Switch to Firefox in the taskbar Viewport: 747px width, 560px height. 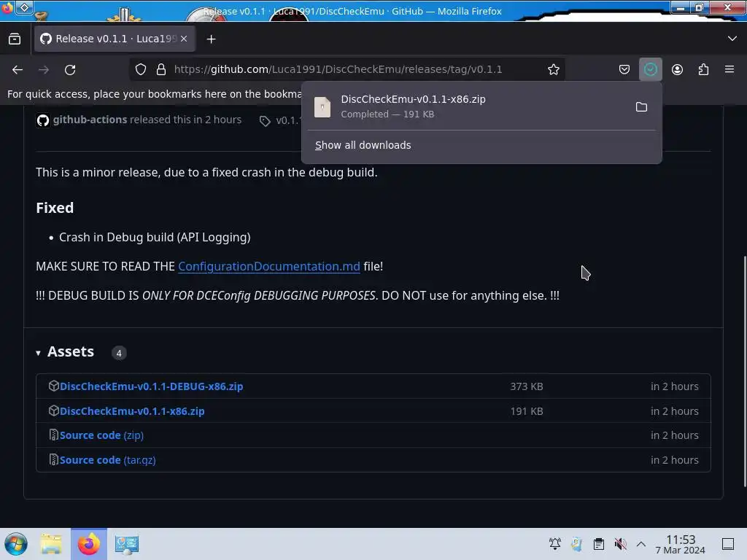pyautogui.click(x=88, y=544)
